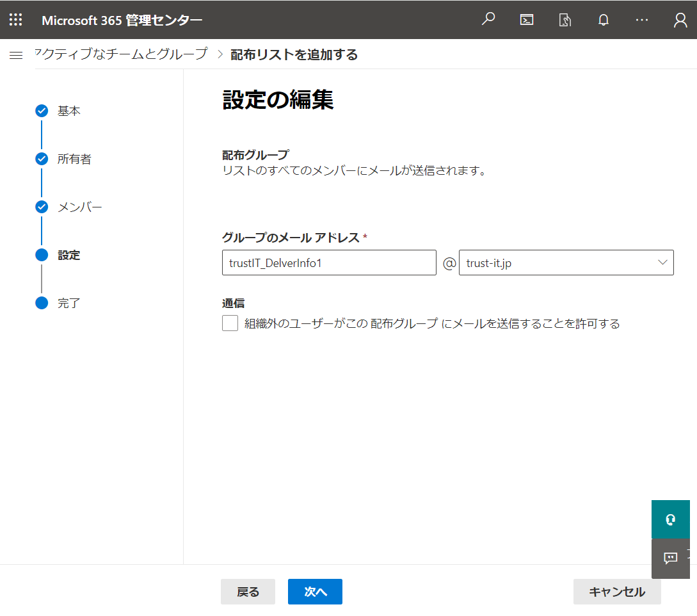Go to the 基本 wizard step

click(69, 111)
